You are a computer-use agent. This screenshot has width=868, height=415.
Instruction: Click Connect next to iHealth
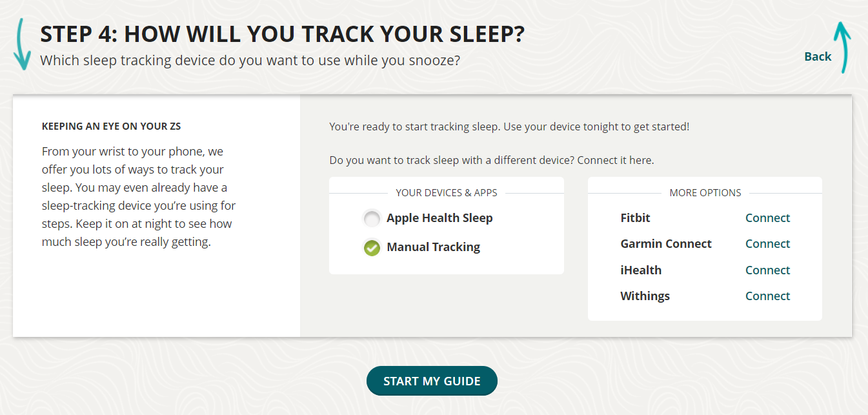[x=767, y=270]
